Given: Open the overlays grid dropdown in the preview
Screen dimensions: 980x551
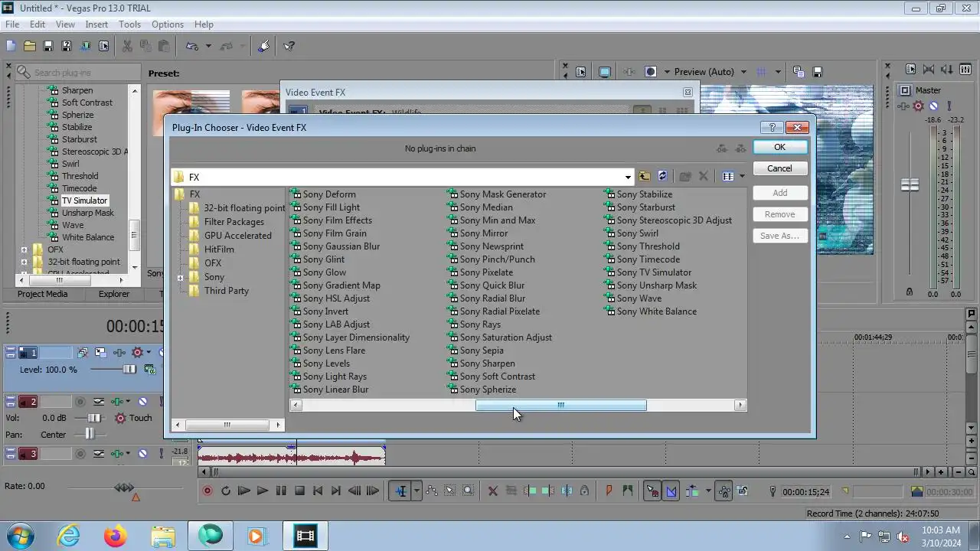Looking at the screenshot, I should pyautogui.click(x=778, y=72).
